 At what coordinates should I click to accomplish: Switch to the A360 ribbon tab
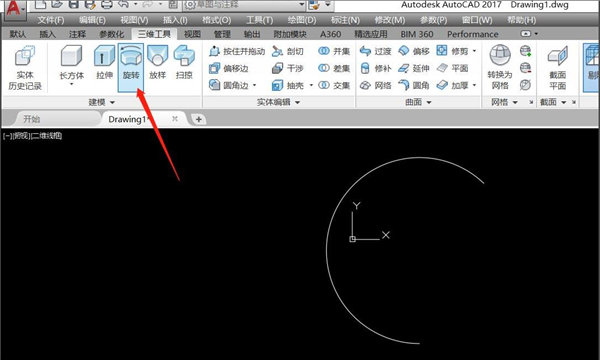click(x=330, y=34)
